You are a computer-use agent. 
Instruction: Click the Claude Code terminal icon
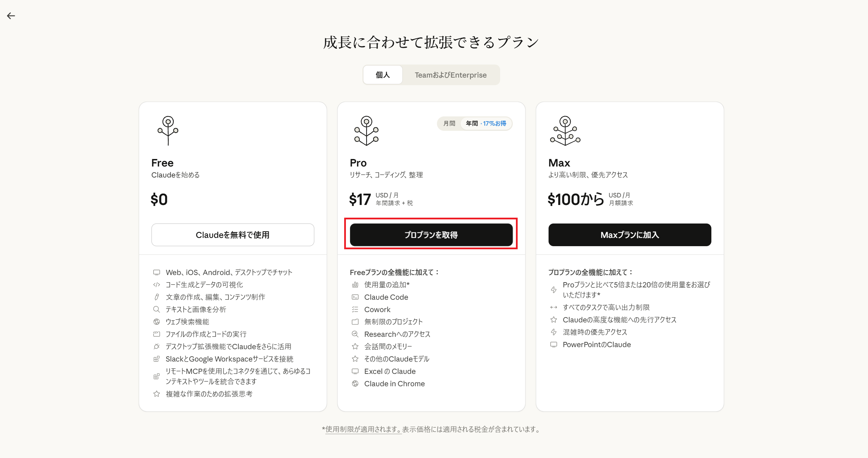(355, 297)
